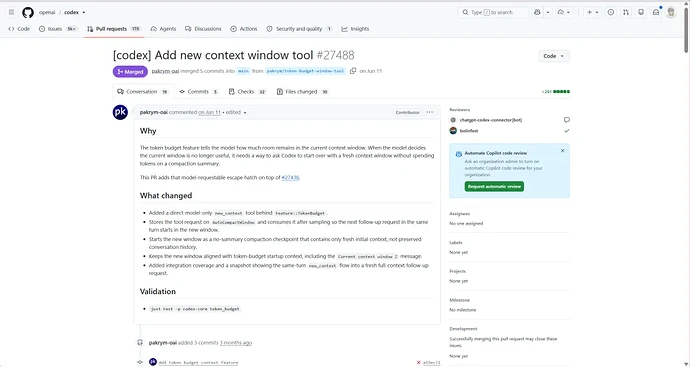Open repositories icon in header
The height and width of the screenshot is (367, 690).
point(641,12)
